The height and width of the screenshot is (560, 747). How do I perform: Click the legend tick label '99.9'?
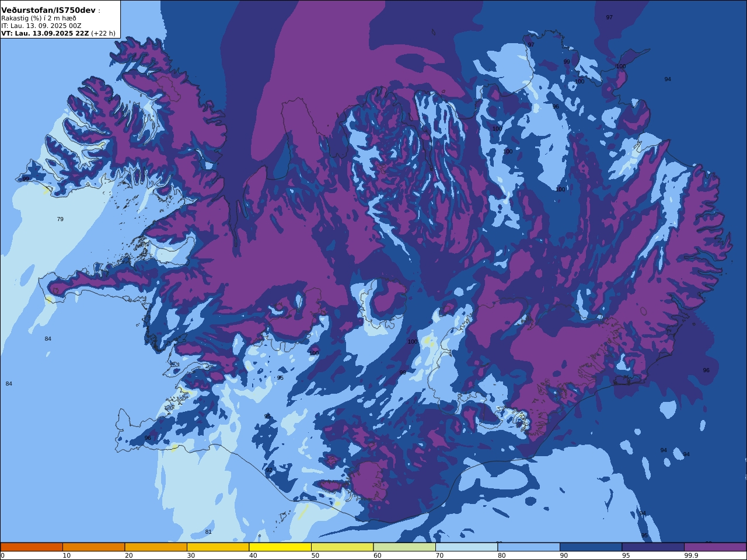692,555
